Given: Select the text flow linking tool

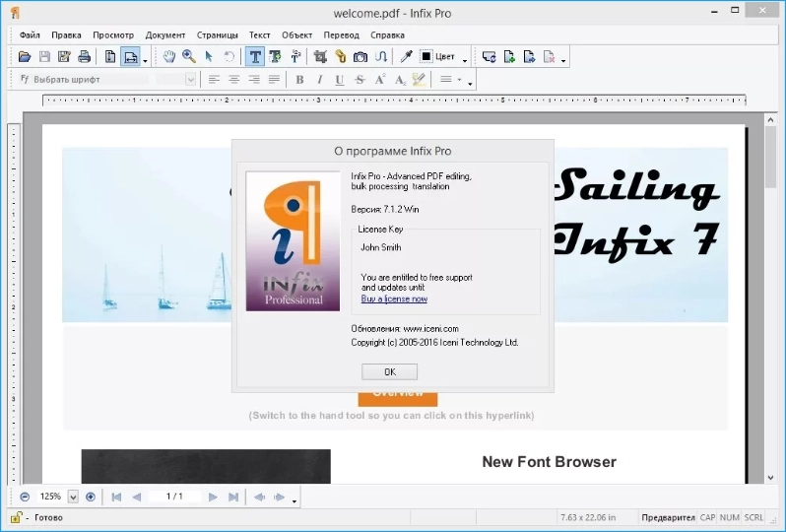Looking at the screenshot, I should (381, 57).
